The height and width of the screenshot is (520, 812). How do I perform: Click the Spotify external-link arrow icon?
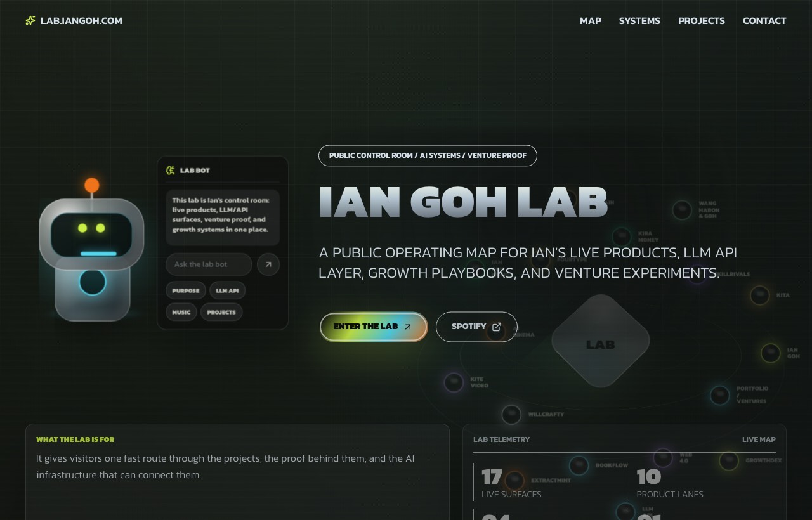497,327
